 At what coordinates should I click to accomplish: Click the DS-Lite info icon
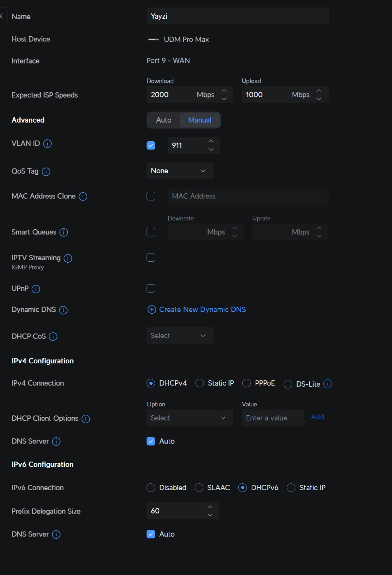click(x=328, y=384)
